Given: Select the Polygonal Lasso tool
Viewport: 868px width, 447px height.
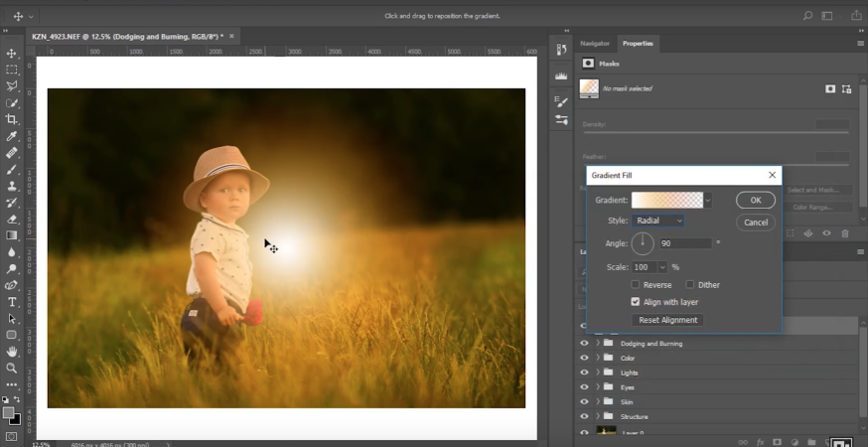Looking at the screenshot, I should point(11,85).
